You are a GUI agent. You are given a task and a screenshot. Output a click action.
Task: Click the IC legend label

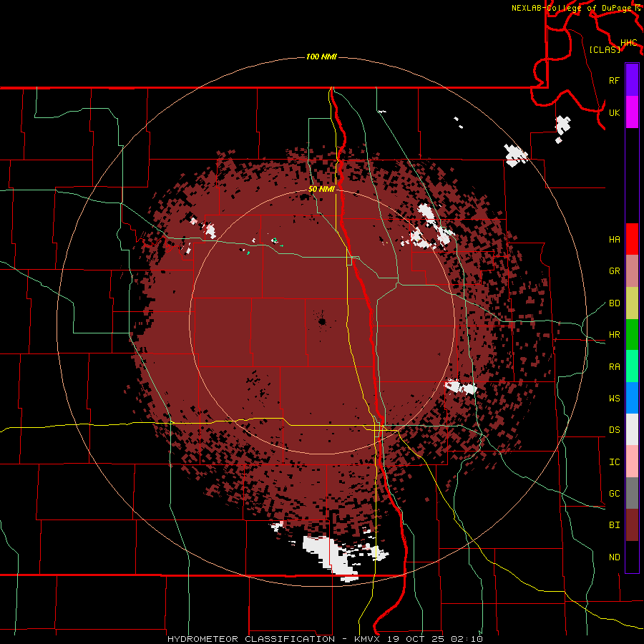point(614,462)
